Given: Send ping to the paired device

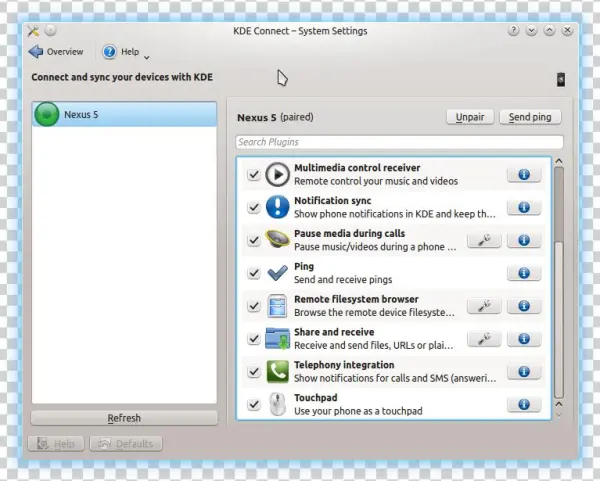Looking at the screenshot, I should [x=530, y=117].
